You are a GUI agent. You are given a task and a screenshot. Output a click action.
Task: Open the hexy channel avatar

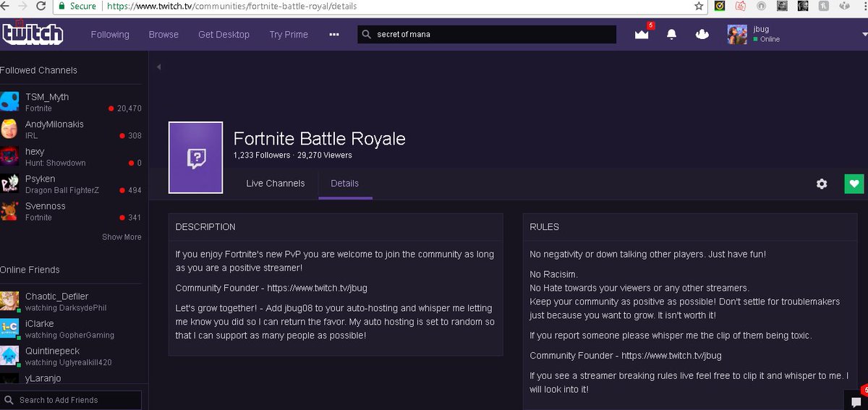click(x=10, y=157)
